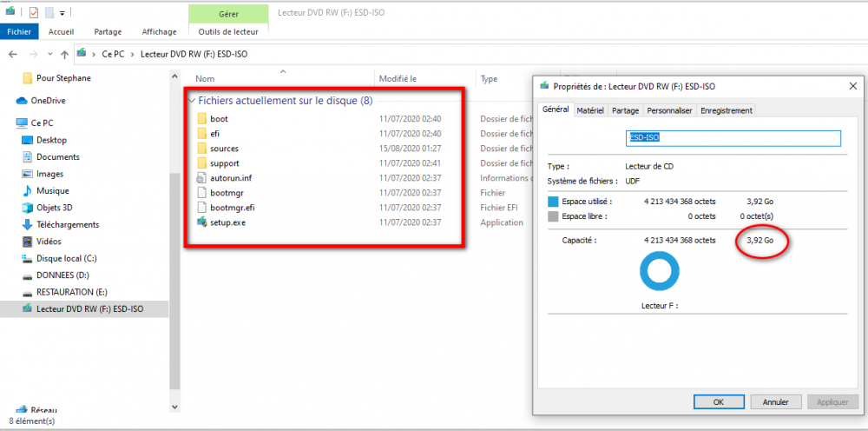This screenshot has width=868, height=431.
Task: Click the Objets 3D sidebar icon
Action: point(27,208)
